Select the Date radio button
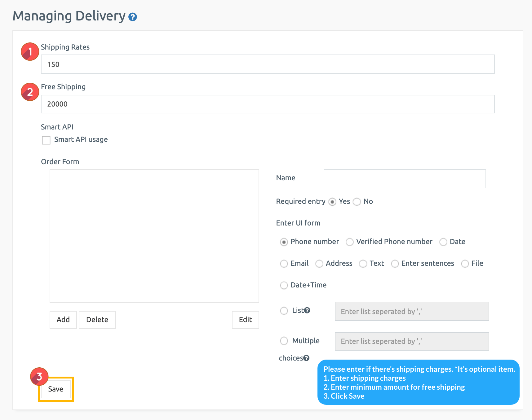Viewport: 532px width, 420px height. click(443, 242)
